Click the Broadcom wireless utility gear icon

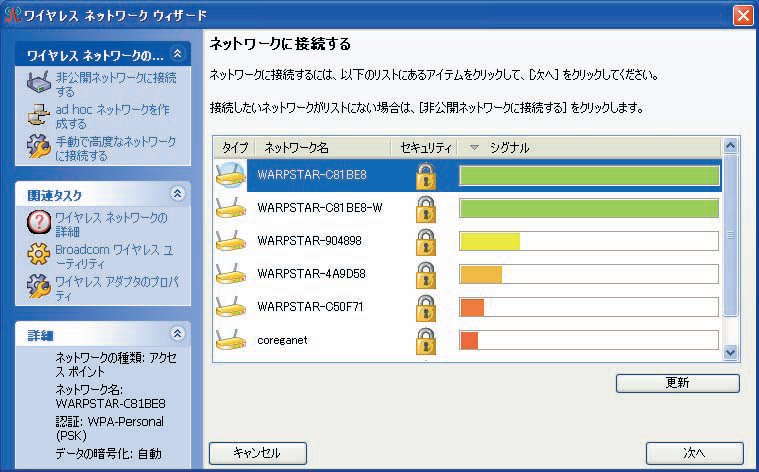[x=39, y=254]
